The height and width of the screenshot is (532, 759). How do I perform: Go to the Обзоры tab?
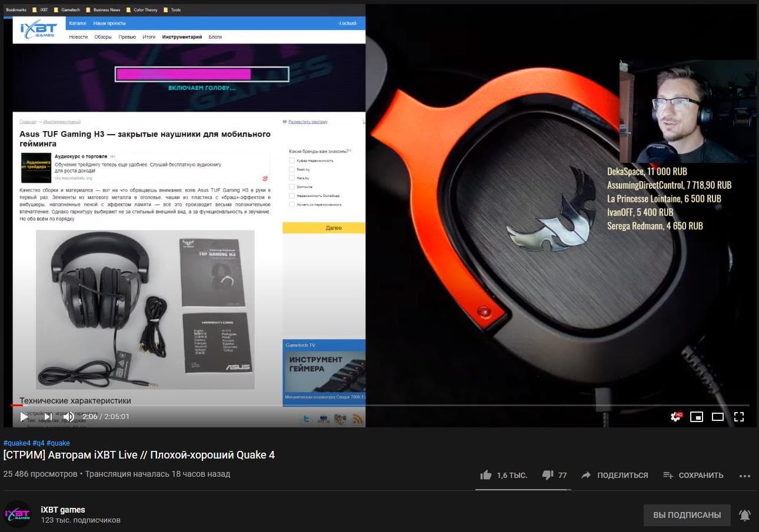coord(103,37)
